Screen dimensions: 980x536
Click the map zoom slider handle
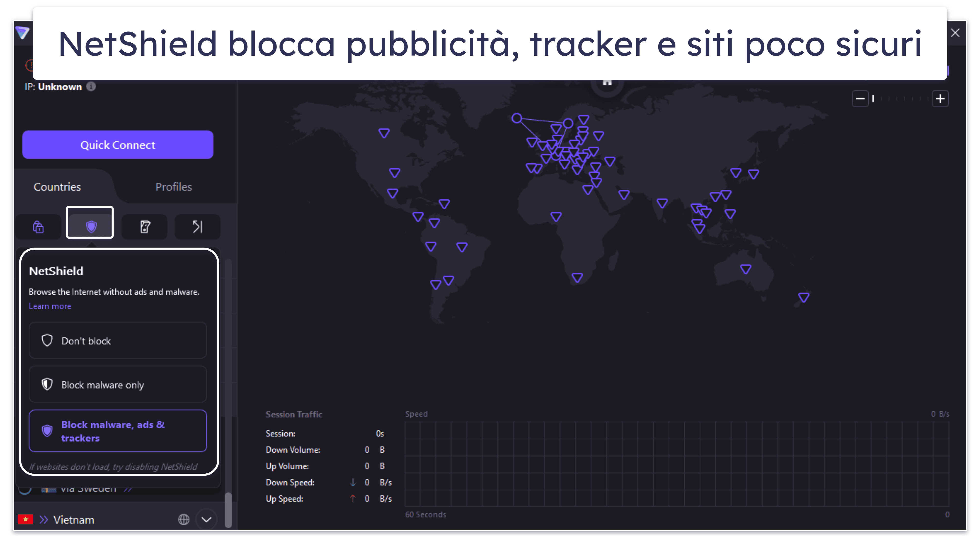pyautogui.click(x=873, y=99)
